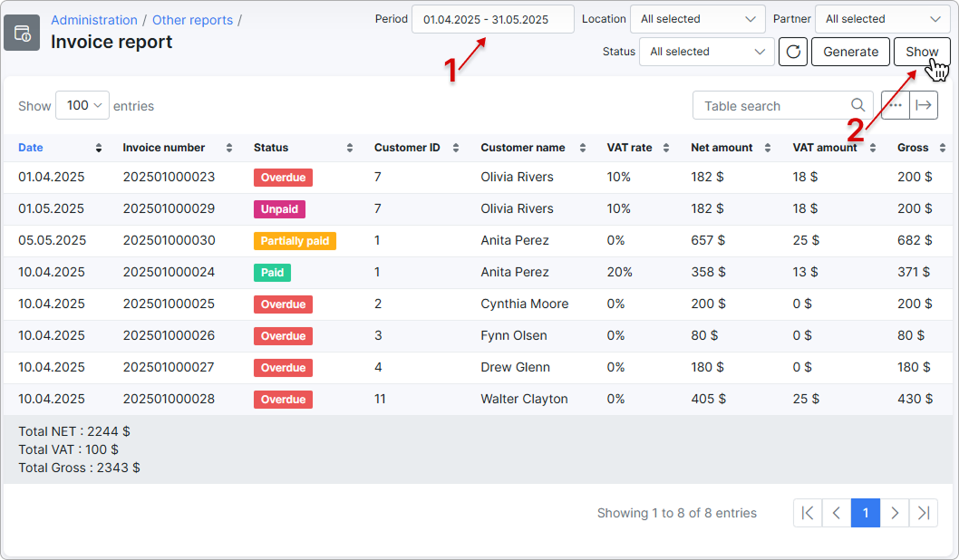
Task: Go to previous page of results
Action: [837, 513]
